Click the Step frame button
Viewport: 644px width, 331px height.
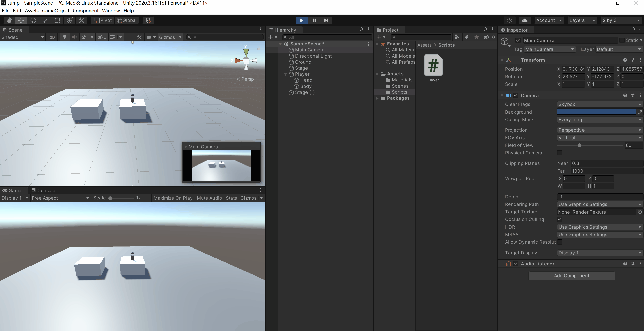point(326,20)
